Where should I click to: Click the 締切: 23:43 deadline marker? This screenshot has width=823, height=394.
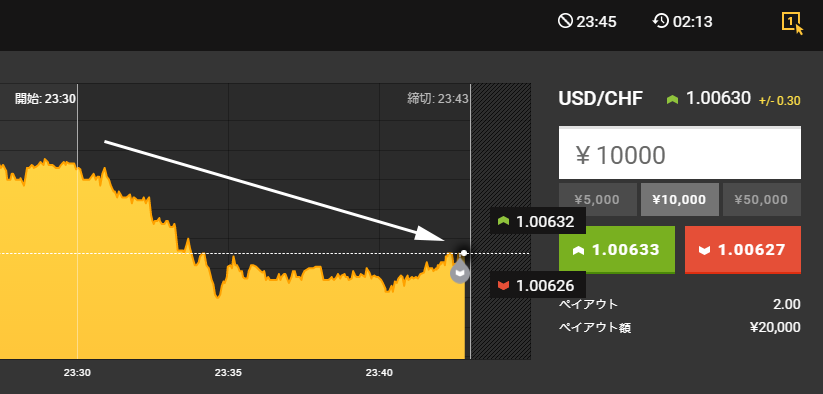[x=438, y=99]
